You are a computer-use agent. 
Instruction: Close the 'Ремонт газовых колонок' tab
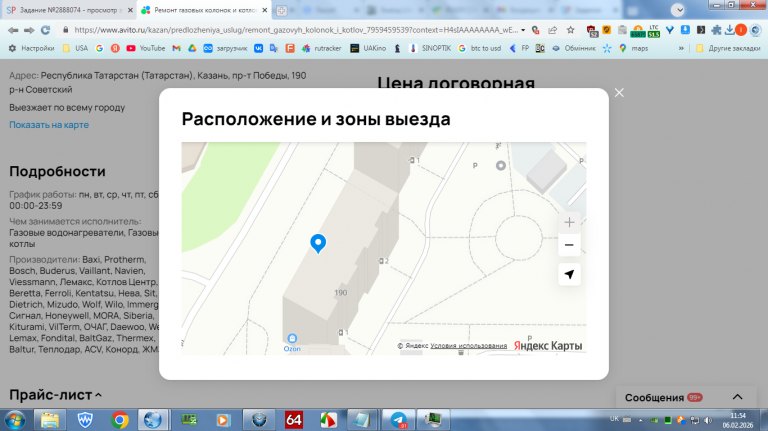pos(264,10)
